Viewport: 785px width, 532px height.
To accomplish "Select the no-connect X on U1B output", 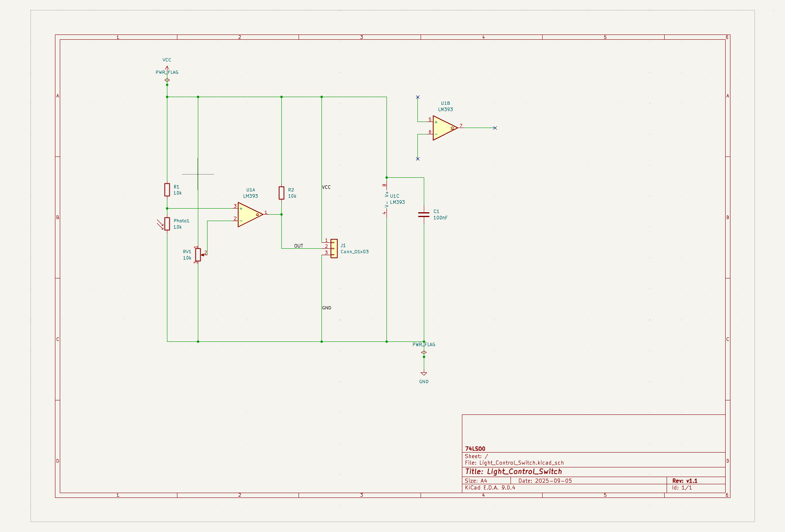I will click(x=495, y=128).
